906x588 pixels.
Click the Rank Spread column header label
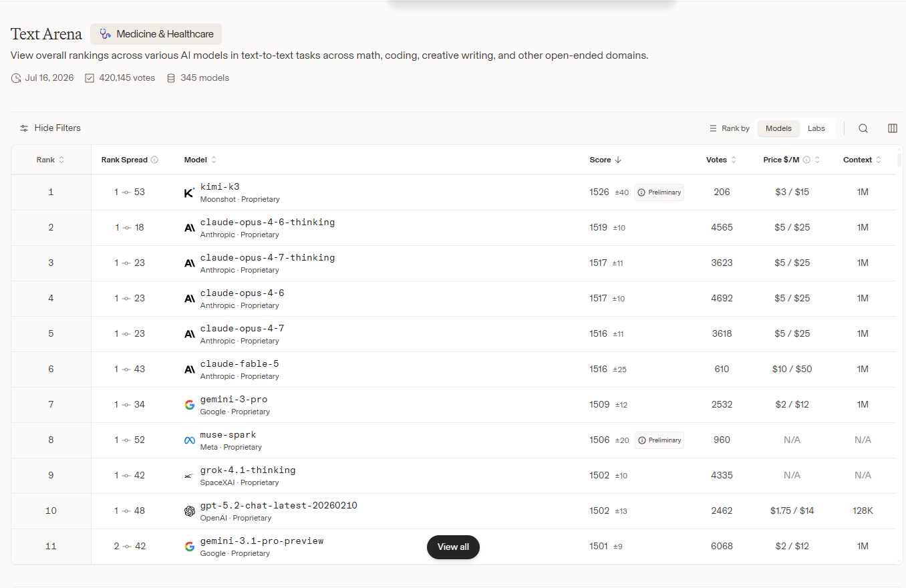pos(124,160)
